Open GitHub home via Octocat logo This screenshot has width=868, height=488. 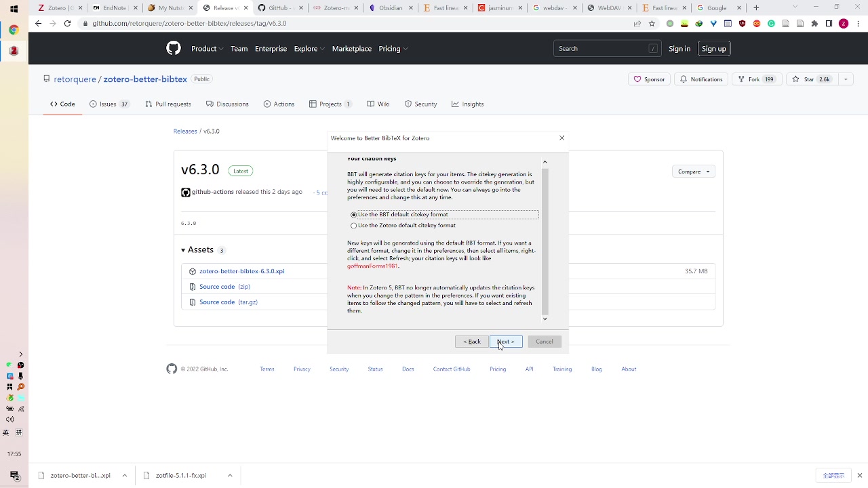pyautogui.click(x=174, y=49)
